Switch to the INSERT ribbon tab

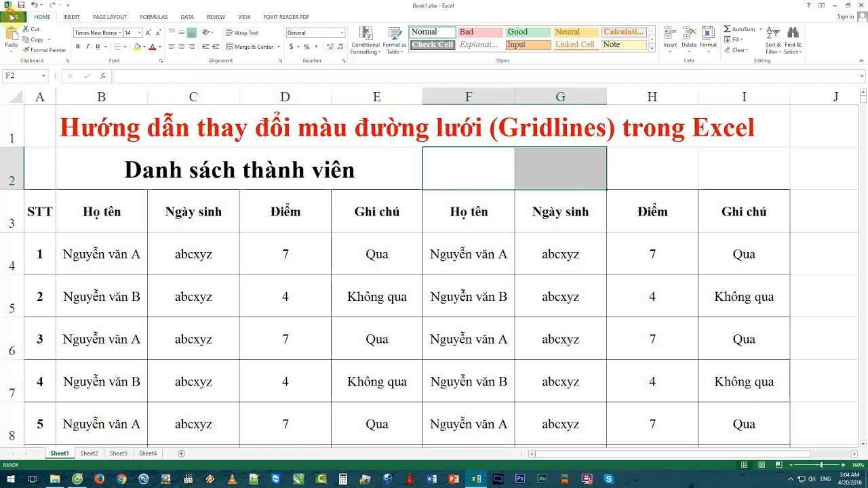(x=71, y=17)
